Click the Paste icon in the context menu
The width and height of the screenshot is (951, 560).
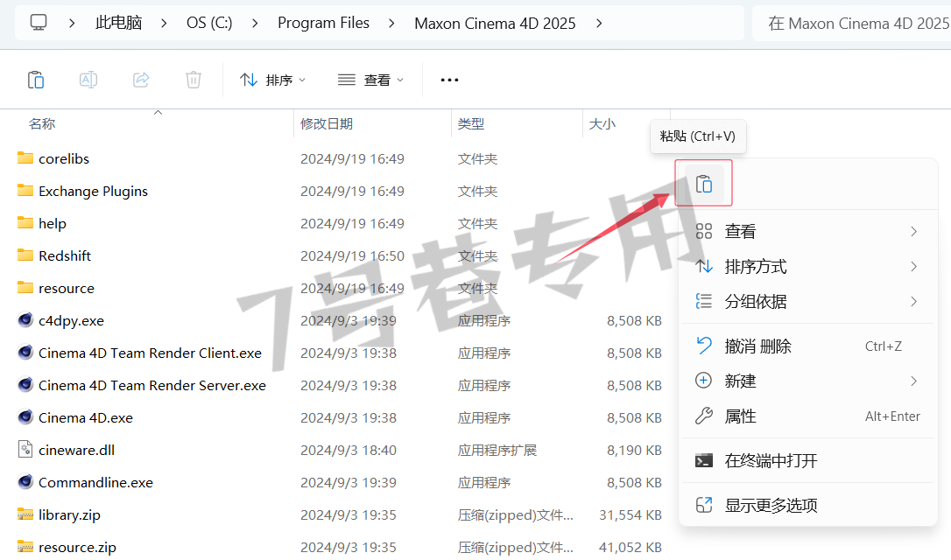[x=703, y=184]
